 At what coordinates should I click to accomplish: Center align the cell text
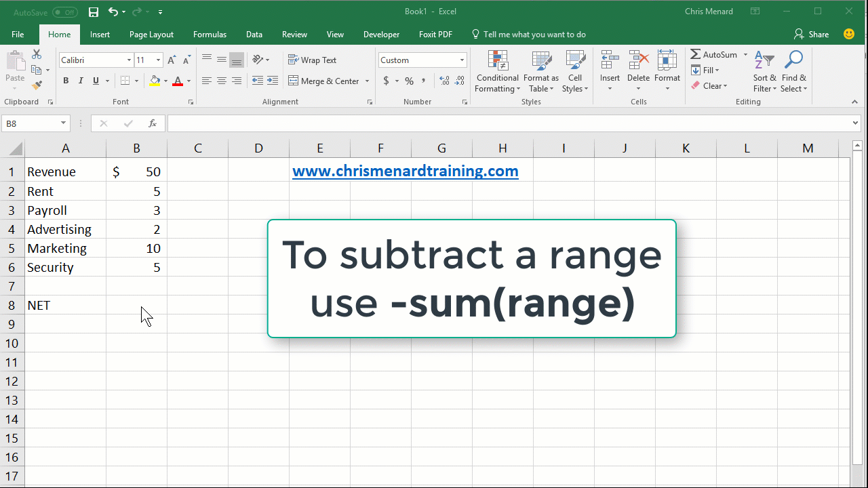coord(222,81)
